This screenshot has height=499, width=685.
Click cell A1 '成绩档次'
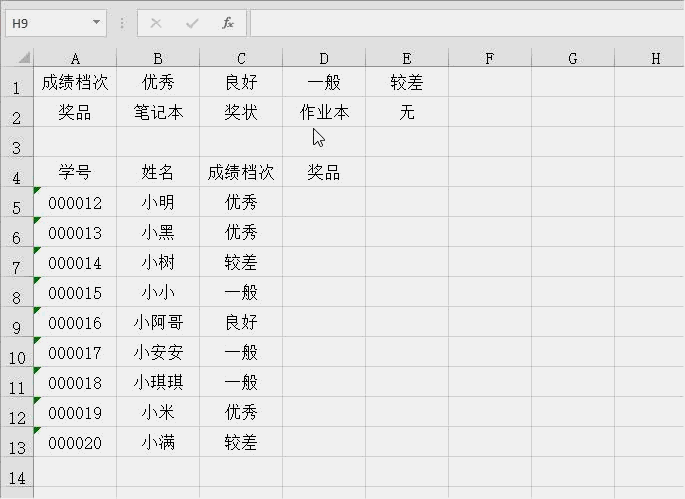click(x=75, y=82)
